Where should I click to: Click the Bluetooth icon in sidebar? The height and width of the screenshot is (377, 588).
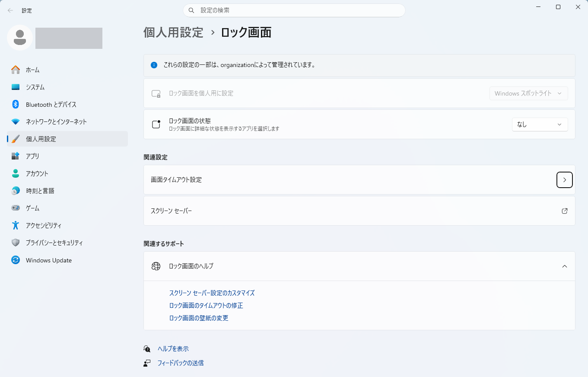point(16,104)
